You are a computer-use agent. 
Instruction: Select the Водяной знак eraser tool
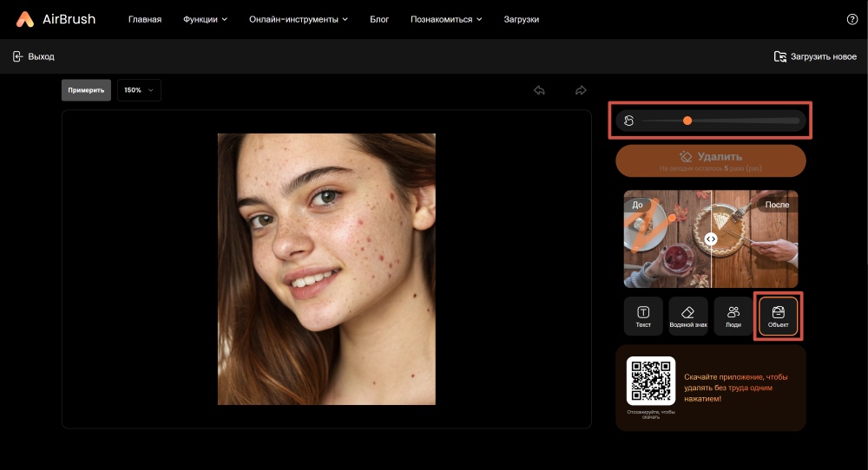tap(688, 317)
